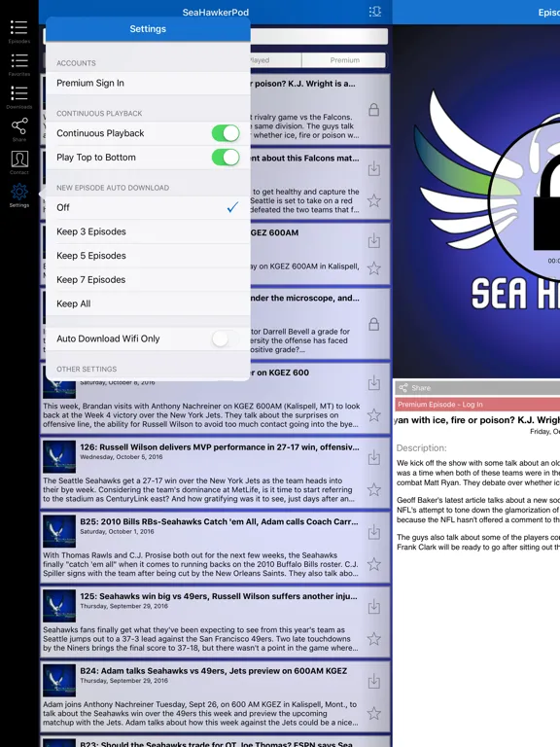Star the KGEZ 600AM episode
The height and width of the screenshot is (747, 560).
[373, 268]
